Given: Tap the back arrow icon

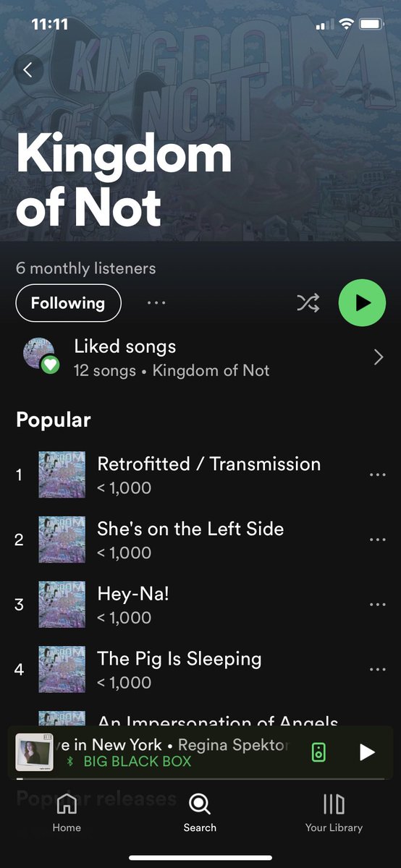Looking at the screenshot, I should pos(28,70).
